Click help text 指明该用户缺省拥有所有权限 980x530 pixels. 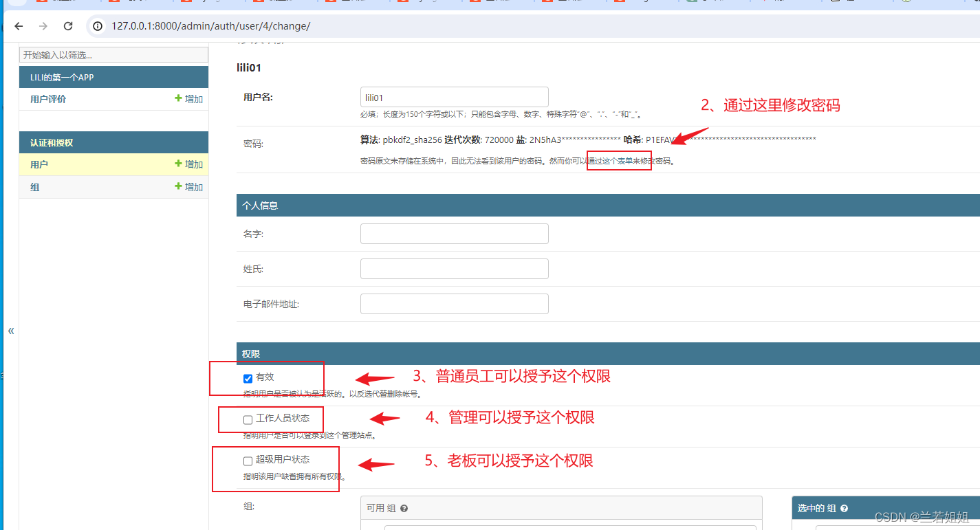click(x=295, y=476)
